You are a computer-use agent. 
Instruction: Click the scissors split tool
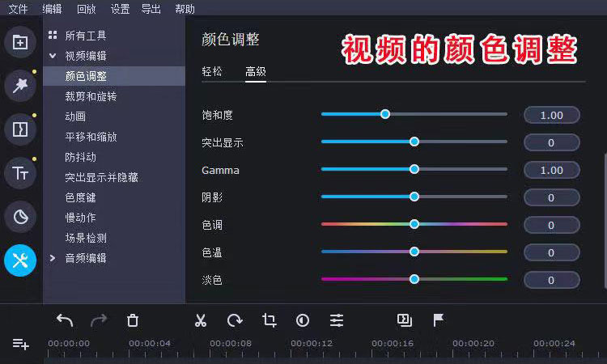tap(201, 320)
